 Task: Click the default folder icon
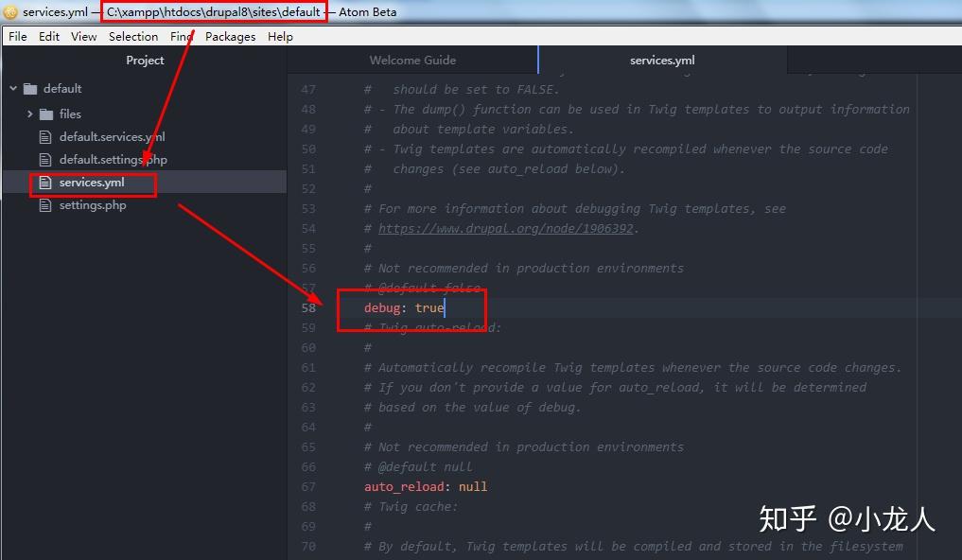30,89
